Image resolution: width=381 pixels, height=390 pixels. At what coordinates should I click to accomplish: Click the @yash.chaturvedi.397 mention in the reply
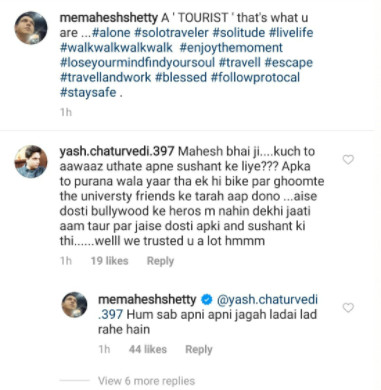[x=208, y=307]
